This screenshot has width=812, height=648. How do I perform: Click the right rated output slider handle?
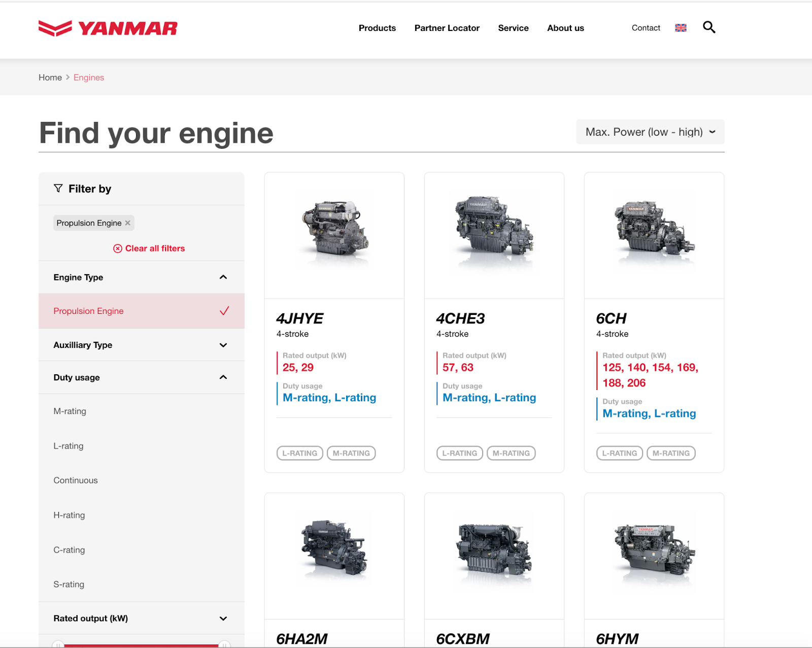coord(224,644)
